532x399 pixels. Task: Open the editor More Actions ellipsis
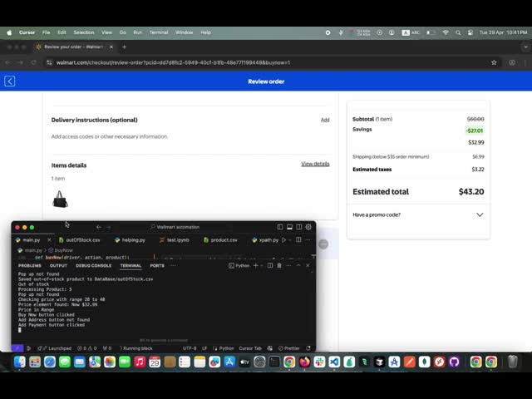(308, 240)
